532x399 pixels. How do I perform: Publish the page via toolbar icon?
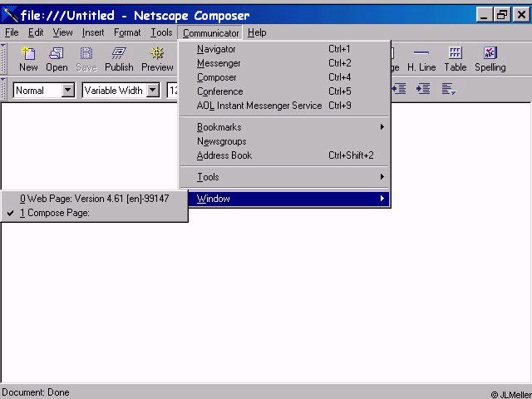119,59
